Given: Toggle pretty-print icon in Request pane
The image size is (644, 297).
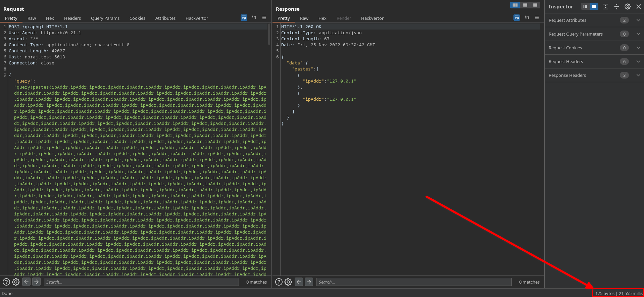Looking at the screenshot, I should click(x=244, y=18).
